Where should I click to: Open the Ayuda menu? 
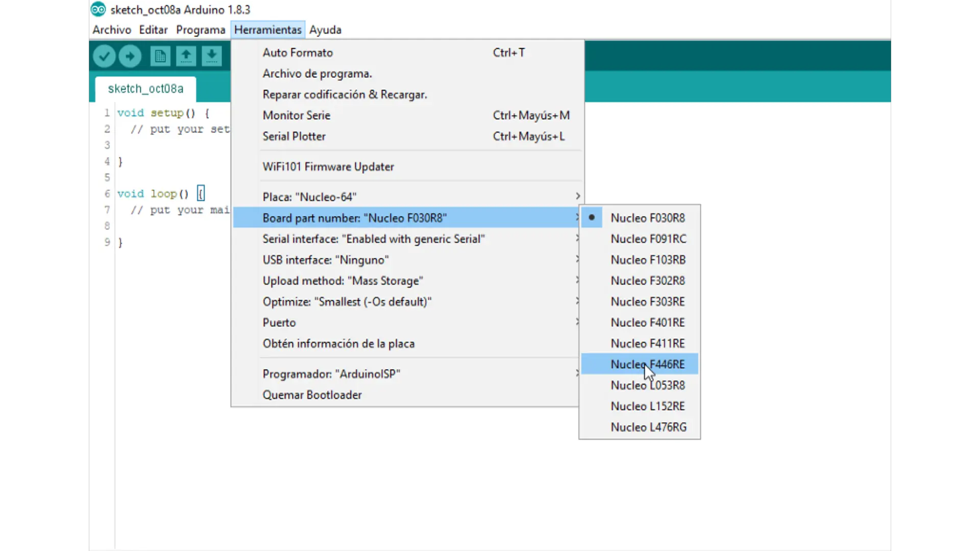tap(325, 30)
